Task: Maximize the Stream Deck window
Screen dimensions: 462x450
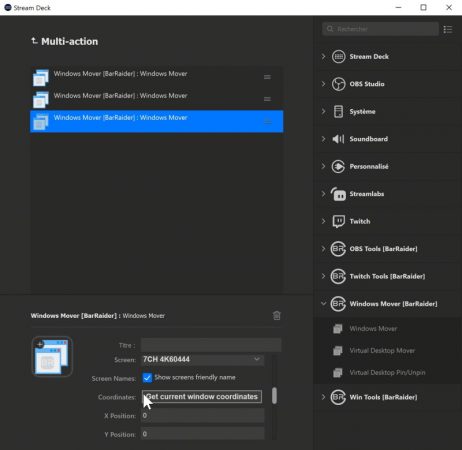Action: (x=423, y=7)
